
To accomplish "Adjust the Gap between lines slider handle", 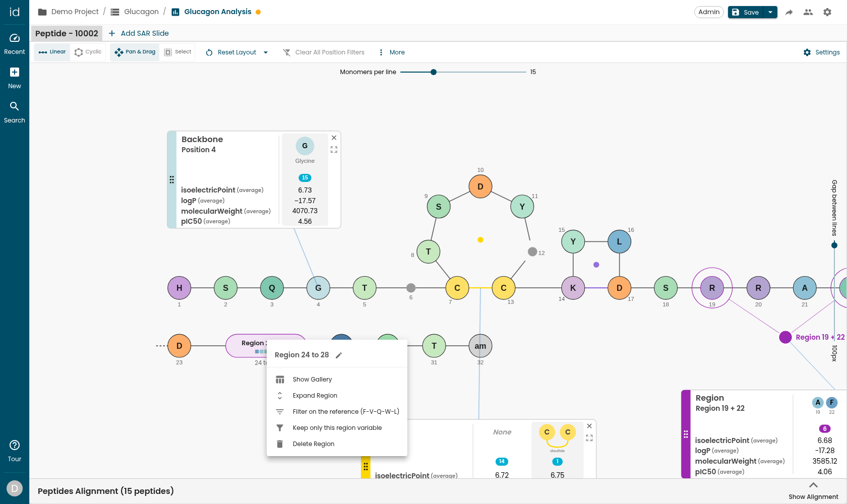I will click(834, 245).
